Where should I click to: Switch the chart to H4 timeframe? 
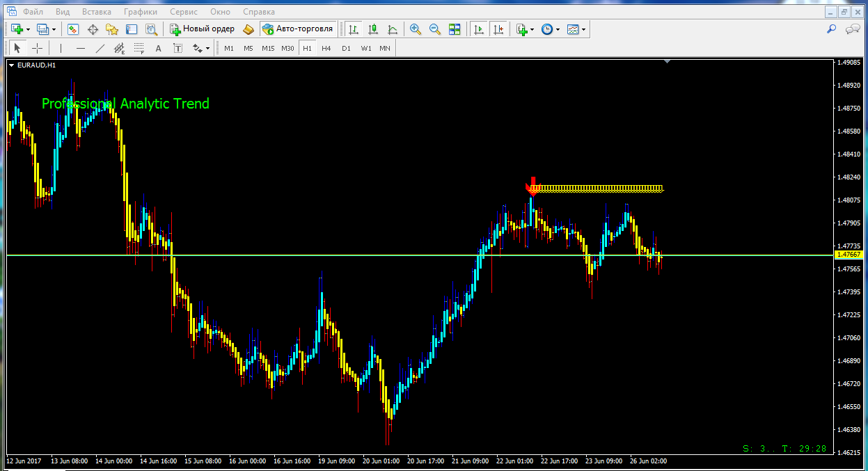(x=326, y=48)
